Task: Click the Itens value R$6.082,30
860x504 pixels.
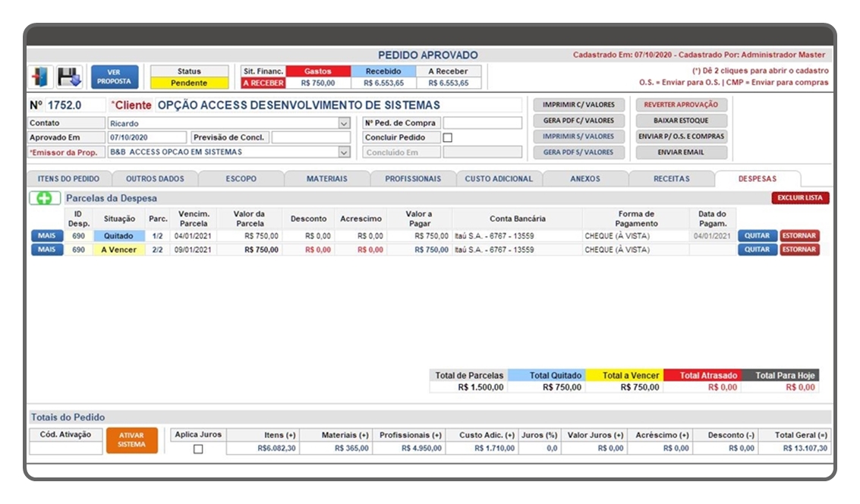Action: (263, 448)
